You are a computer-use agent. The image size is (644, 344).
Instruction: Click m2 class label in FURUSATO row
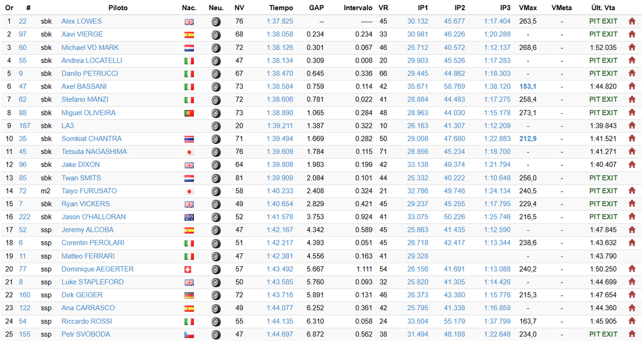(45, 191)
